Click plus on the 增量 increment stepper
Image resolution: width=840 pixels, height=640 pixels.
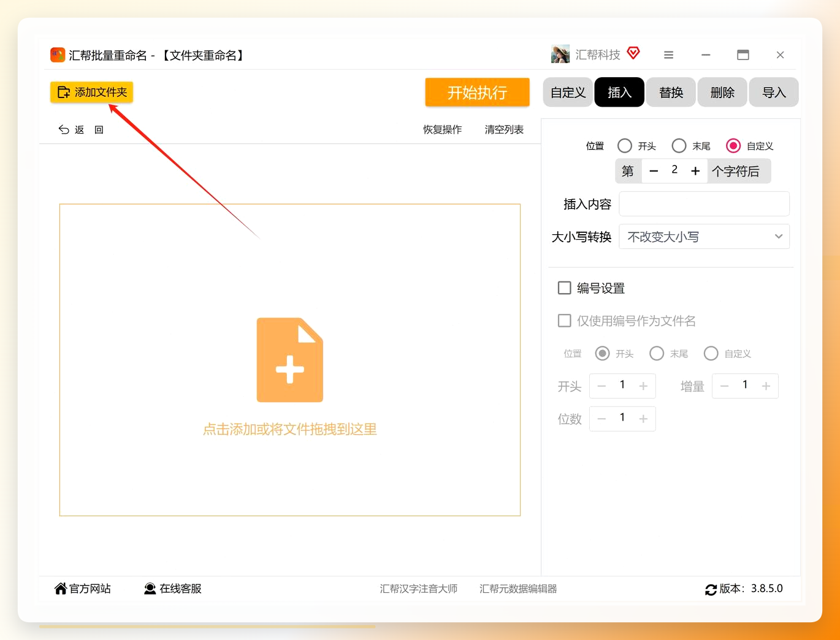[766, 386]
